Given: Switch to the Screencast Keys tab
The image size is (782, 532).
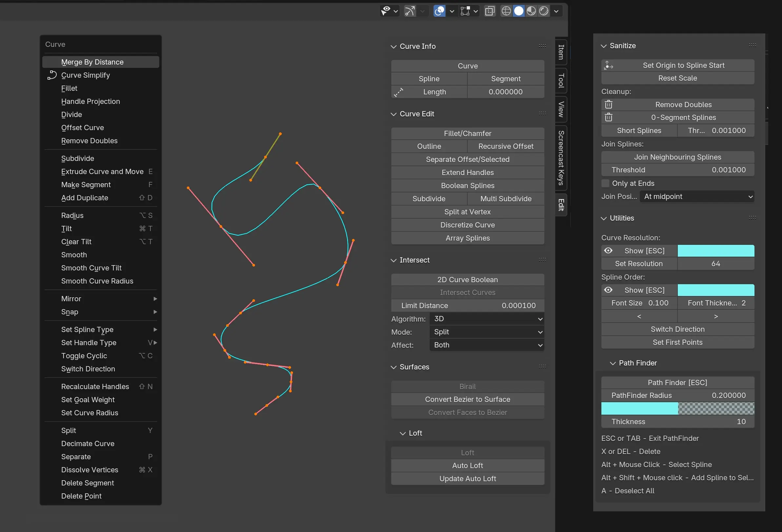Looking at the screenshot, I should point(561,158).
